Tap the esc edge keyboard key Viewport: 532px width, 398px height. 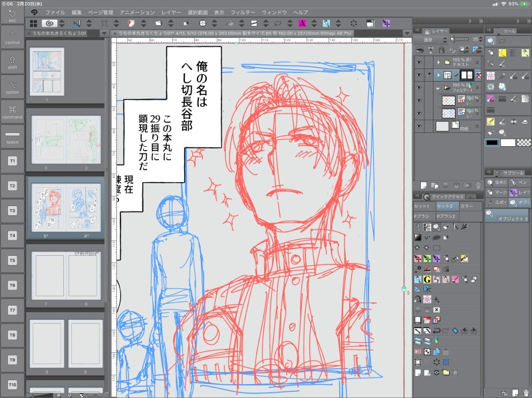coord(12,16)
